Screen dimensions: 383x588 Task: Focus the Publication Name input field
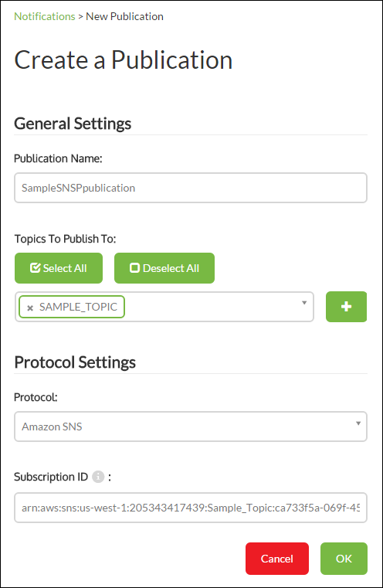[x=191, y=188]
